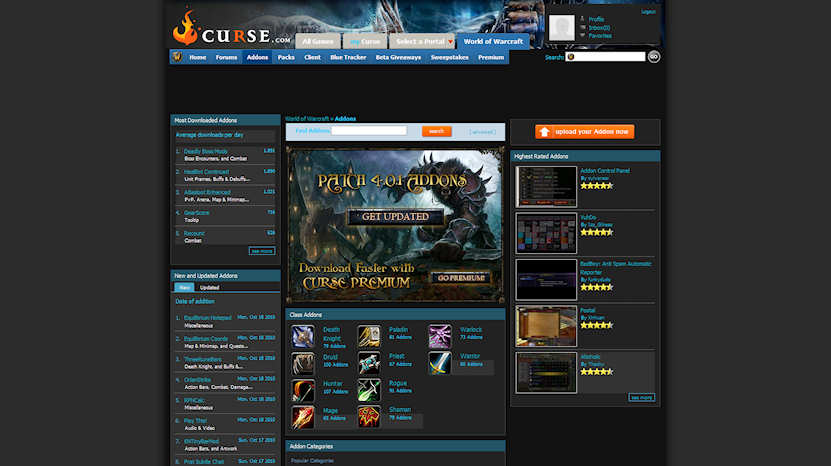Open Beta Giveaways in the navigation bar
This screenshot has height=466, width=831.
[x=398, y=57]
